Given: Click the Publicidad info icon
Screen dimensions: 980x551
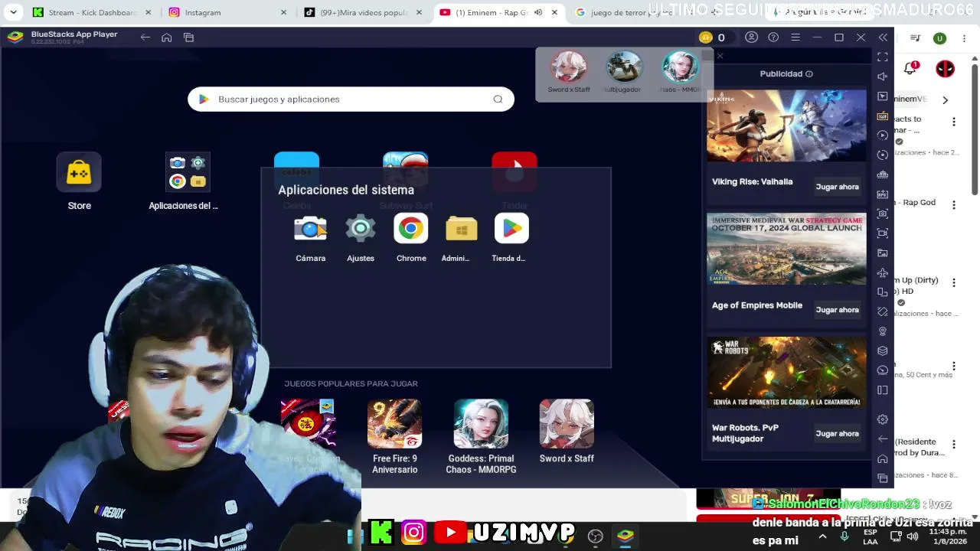Looking at the screenshot, I should (809, 74).
